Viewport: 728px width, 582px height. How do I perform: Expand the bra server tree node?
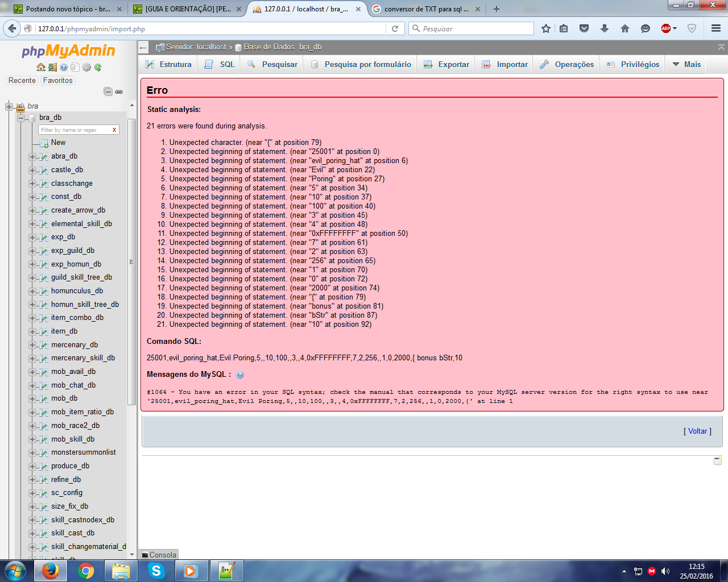9,106
